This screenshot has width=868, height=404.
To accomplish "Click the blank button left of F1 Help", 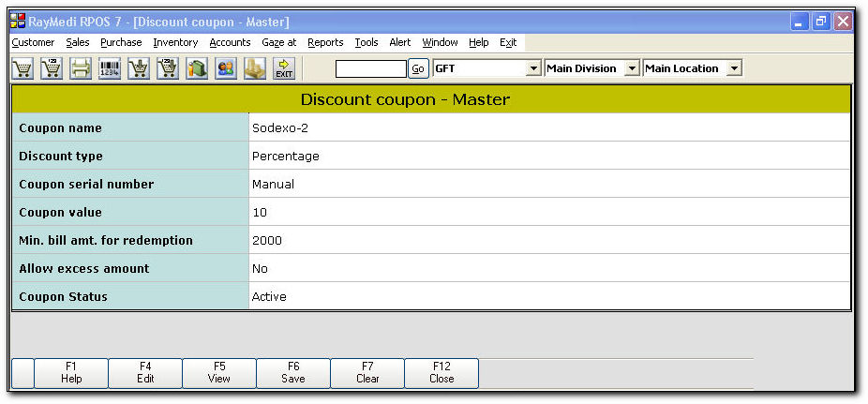I will pos(22,373).
